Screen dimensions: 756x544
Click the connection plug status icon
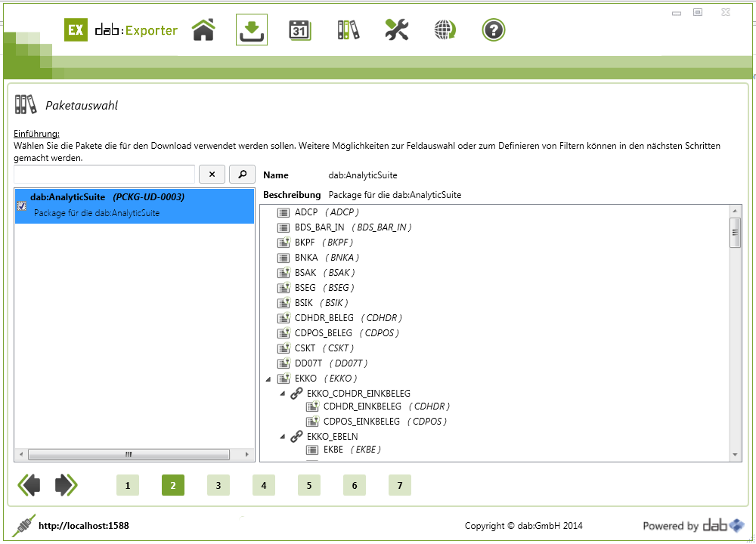pos(23,525)
